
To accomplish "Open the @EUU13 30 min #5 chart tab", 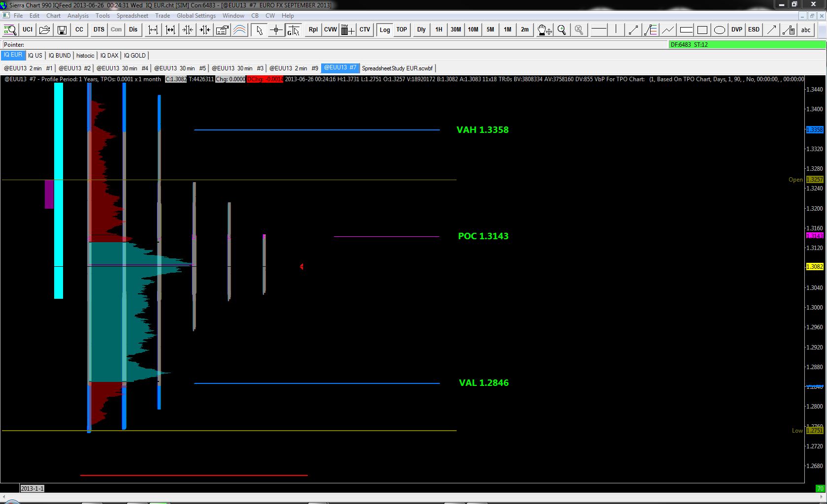I will coord(180,68).
